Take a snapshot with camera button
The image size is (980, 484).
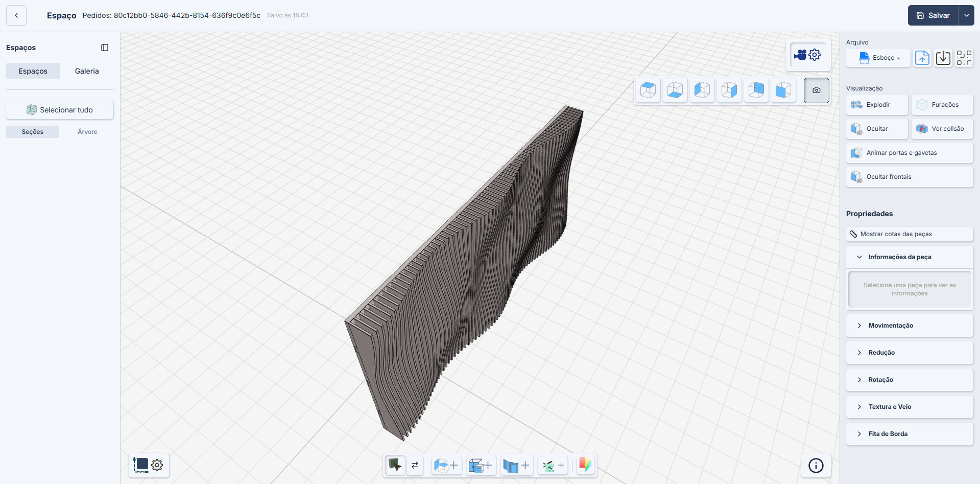(817, 90)
